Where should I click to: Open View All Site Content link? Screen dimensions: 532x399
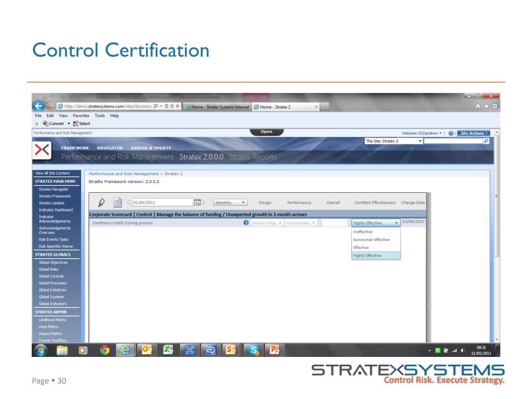tap(52, 173)
